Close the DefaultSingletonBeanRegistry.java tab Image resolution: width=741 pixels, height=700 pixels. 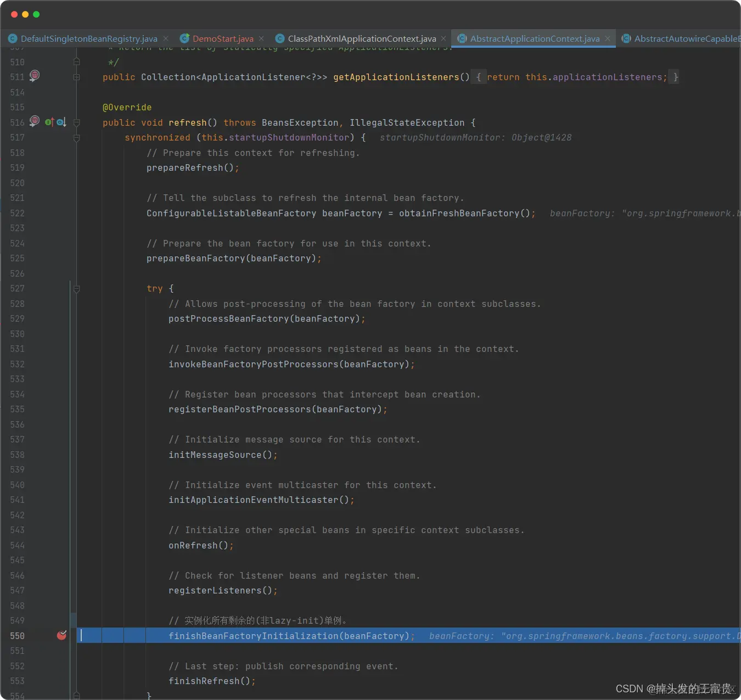(x=166, y=38)
